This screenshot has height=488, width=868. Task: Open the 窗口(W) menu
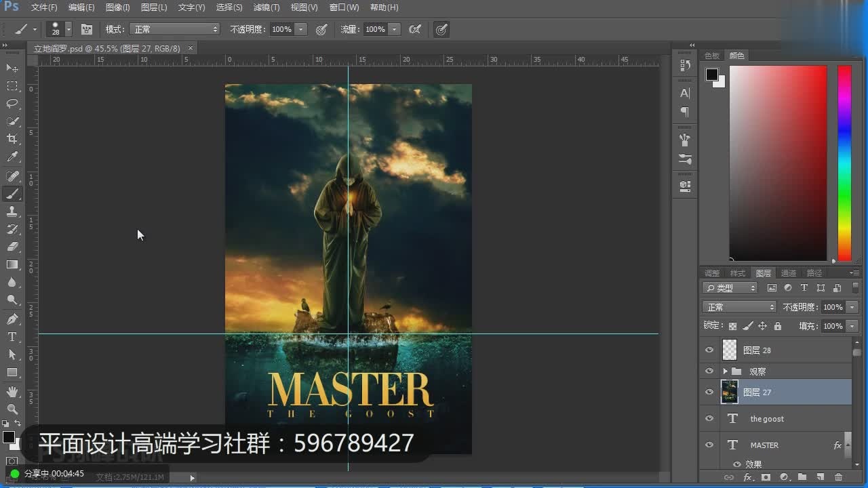[x=344, y=7]
